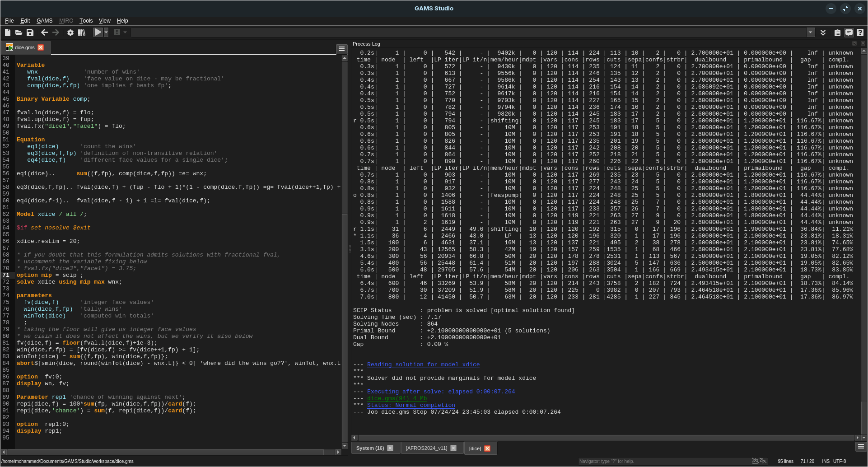Click the Navigator input field

(x=664, y=461)
